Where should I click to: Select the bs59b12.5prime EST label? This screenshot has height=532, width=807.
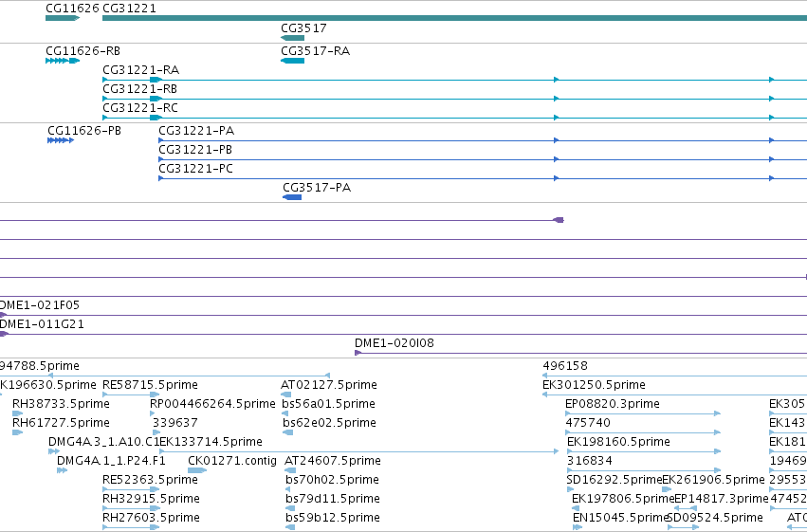(333, 518)
